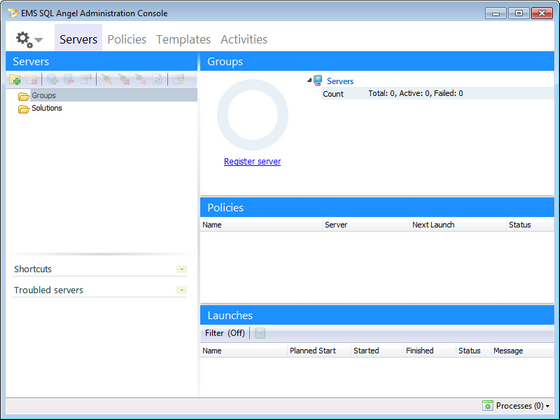Click the server properties toolbar icon
Image resolution: width=560 pixels, height=420 pixels.
pos(86,79)
